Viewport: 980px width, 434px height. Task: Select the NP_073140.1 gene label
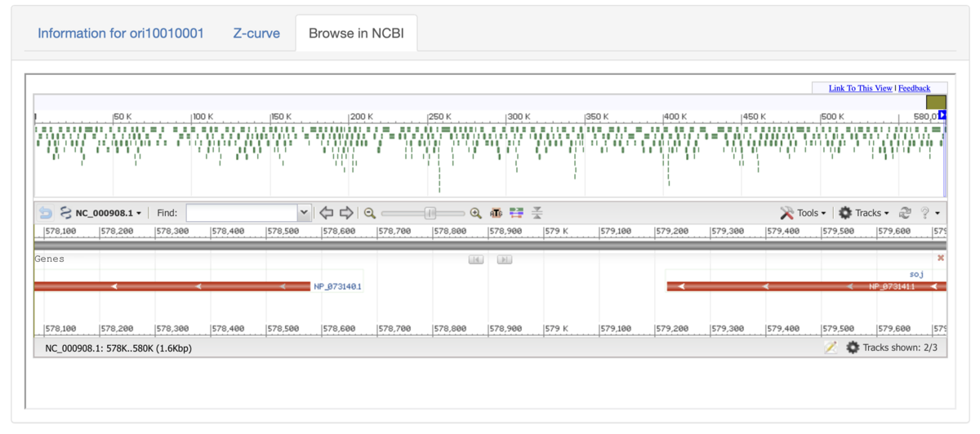point(337,286)
